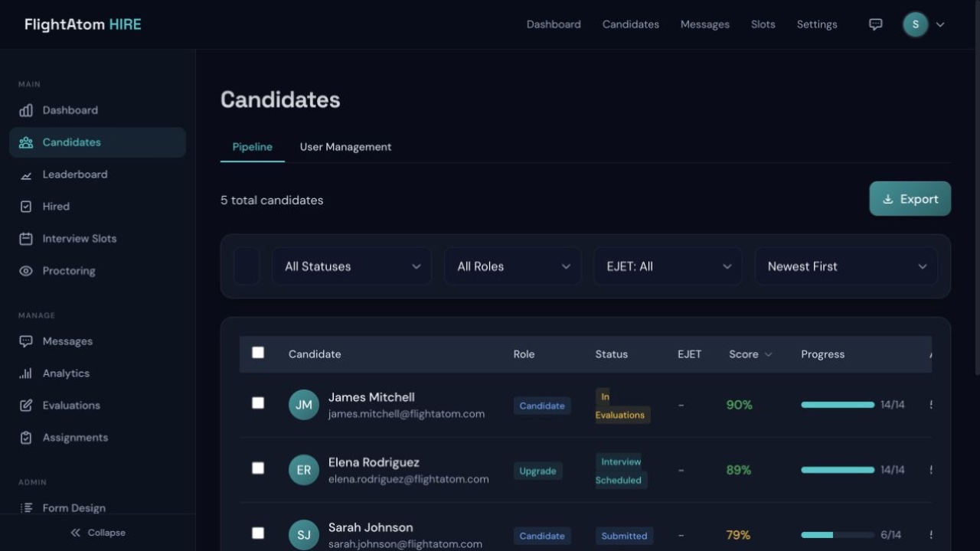980x551 pixels.
Task: Click elena.rodriguez@flightatom.com email
Action: 409,479
